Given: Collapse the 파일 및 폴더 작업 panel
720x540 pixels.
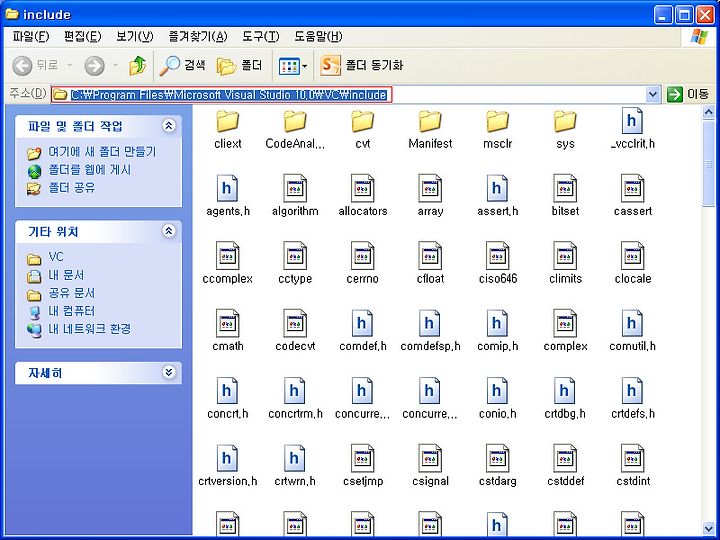Looking at the screenshot, I should click(x=169, y=126).
